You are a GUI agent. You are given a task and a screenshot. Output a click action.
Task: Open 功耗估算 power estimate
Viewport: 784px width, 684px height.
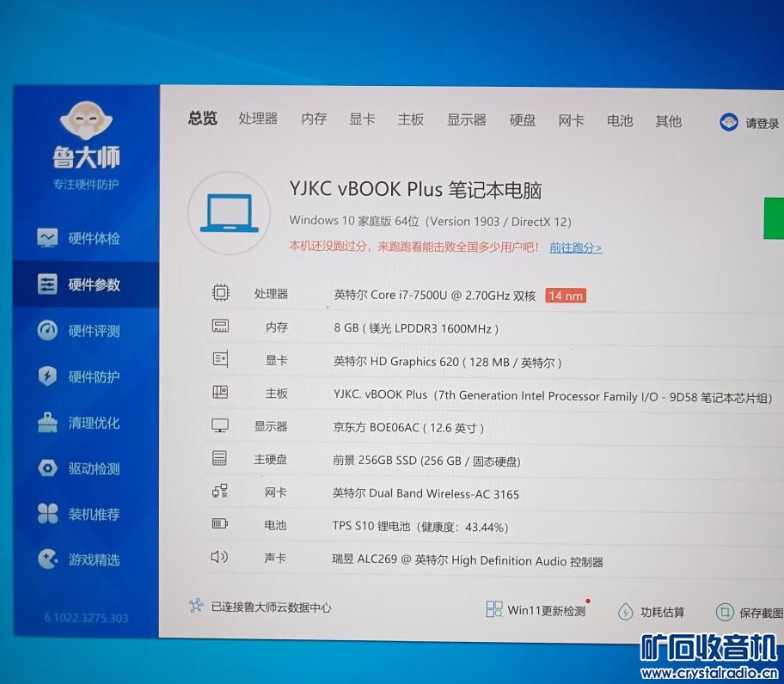click(x=652, y=612)
